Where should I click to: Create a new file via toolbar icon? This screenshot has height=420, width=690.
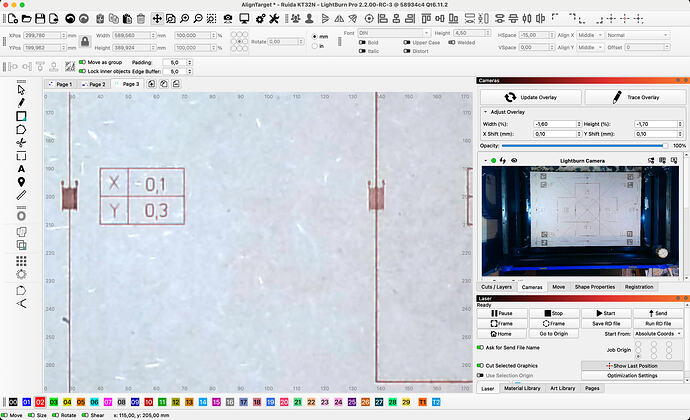click(13, 18)
